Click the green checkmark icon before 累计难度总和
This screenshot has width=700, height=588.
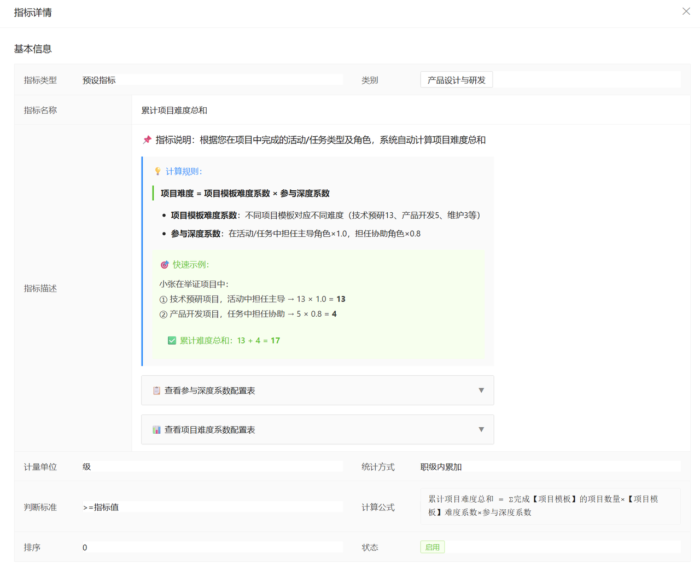172,340
